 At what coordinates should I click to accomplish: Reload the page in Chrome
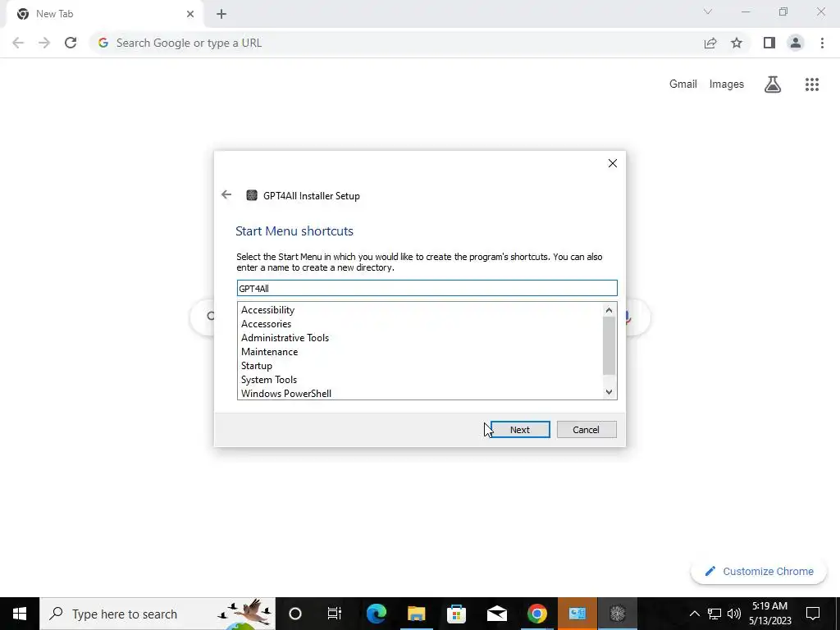point(71,43)
